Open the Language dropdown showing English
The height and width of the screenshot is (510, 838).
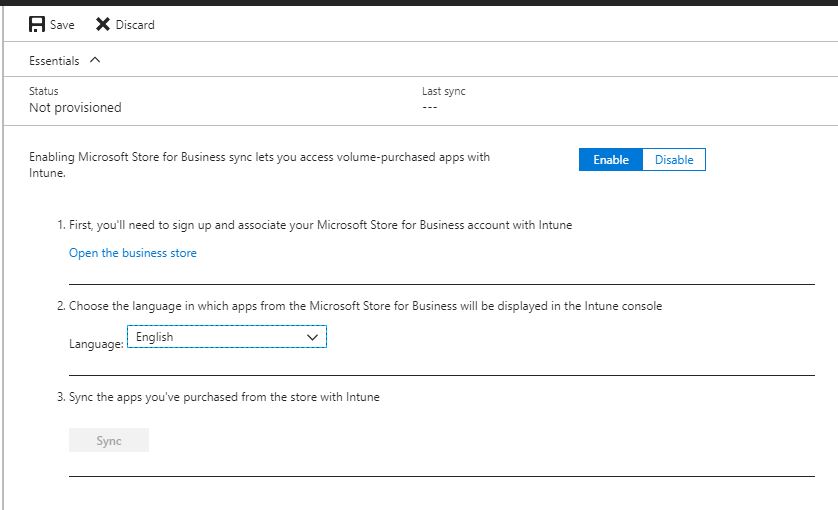tap(227, 337)
